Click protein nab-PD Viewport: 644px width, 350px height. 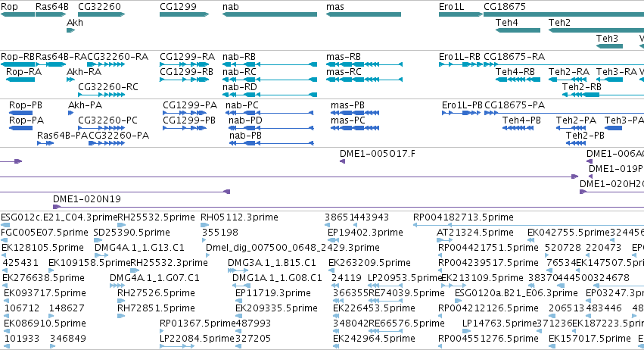pyautogui.click(x=245, y=120)
